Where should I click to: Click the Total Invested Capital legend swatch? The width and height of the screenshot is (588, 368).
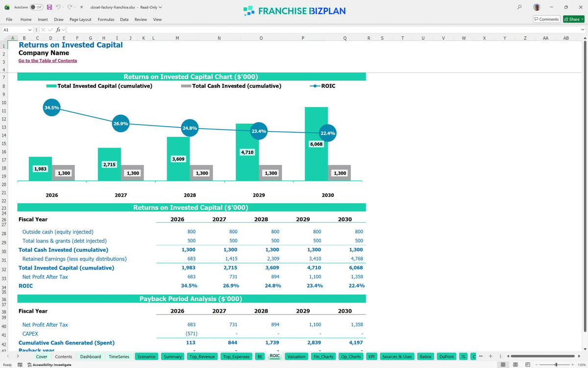tap(51, 86)
